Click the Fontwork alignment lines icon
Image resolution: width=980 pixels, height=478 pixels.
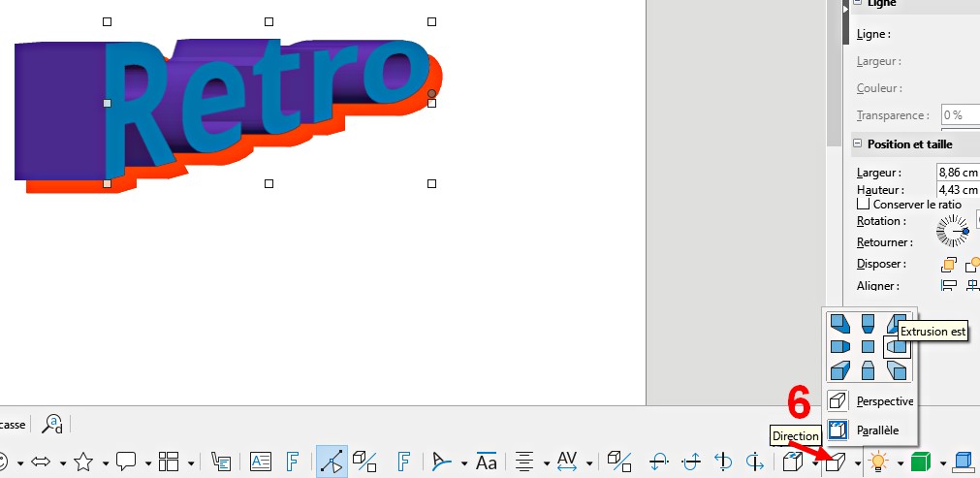pos(524,462)
